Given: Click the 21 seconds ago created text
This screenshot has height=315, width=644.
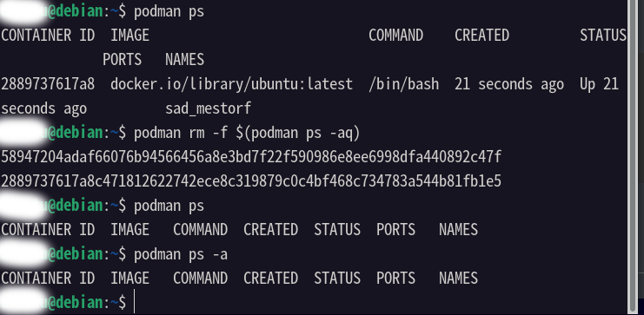Looking at the screenshot, I should (509, 84).
